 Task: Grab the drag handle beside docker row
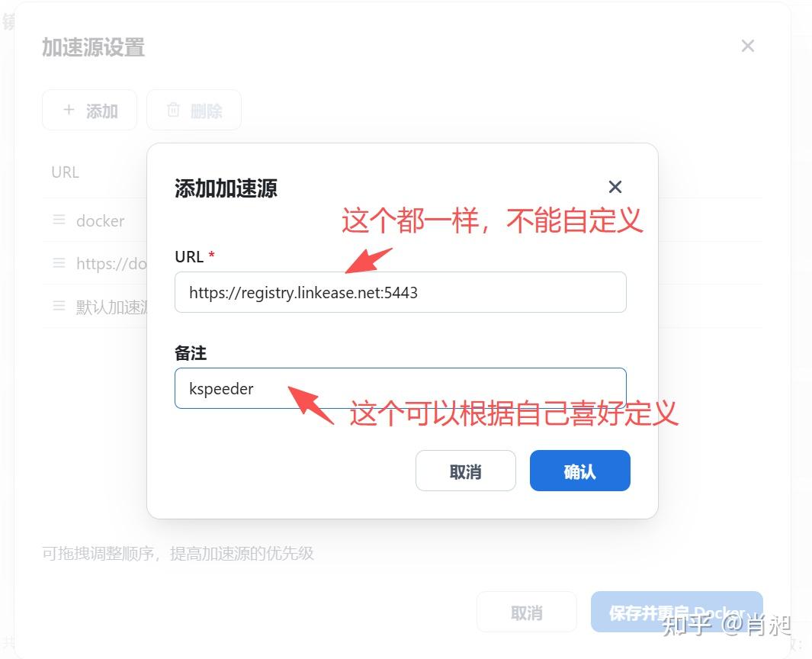click(x=59, y=220)
